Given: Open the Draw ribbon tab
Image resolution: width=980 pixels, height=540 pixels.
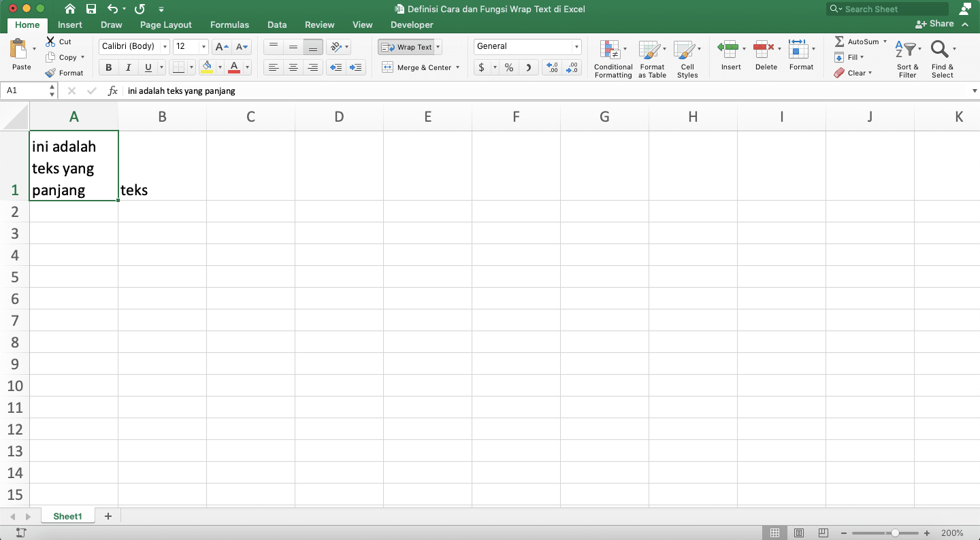Looking at the screenshot, I should [x=112, y=24].
